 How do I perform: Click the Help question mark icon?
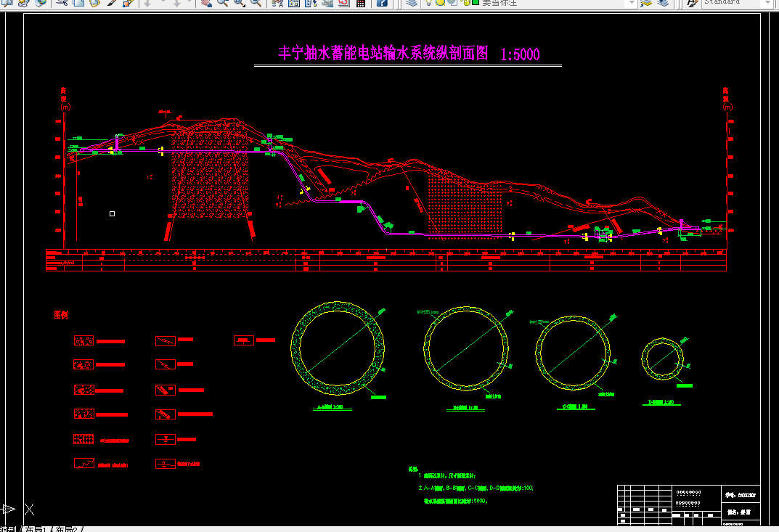(x=382, y=2)
